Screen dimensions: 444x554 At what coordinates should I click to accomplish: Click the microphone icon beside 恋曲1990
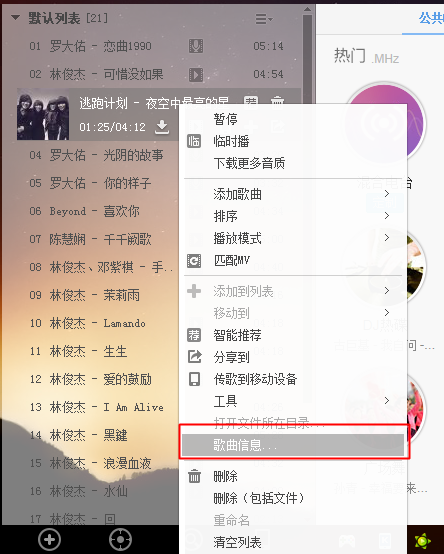[195, 46]
